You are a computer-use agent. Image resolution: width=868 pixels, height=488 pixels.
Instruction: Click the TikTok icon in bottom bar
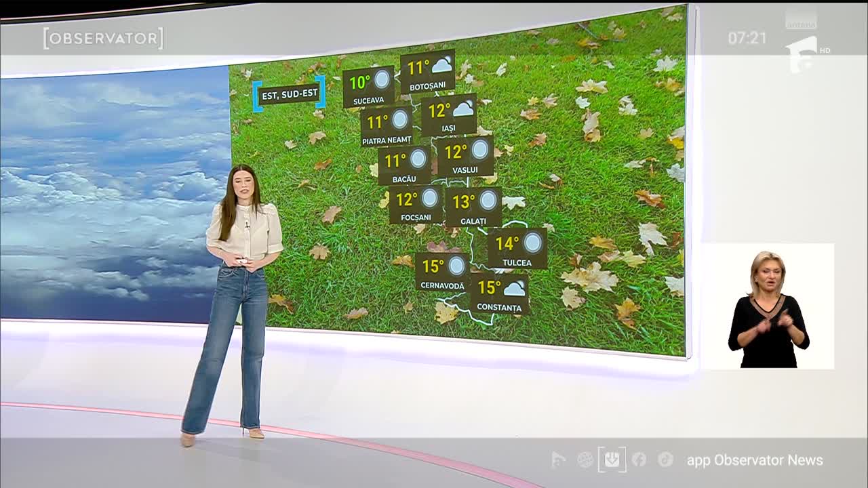click(665, 460)
